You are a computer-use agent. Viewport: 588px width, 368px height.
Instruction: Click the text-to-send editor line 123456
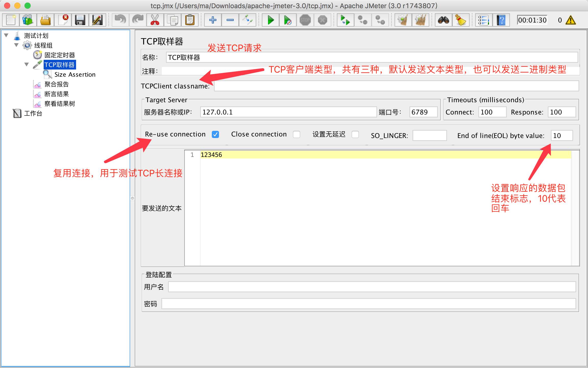tap(385, 155)
